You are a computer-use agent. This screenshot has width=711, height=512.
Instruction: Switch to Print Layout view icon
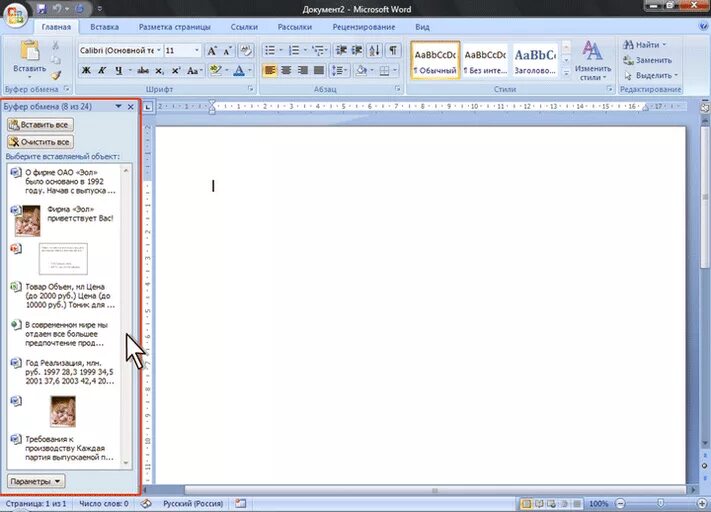(x=526, y=503)
